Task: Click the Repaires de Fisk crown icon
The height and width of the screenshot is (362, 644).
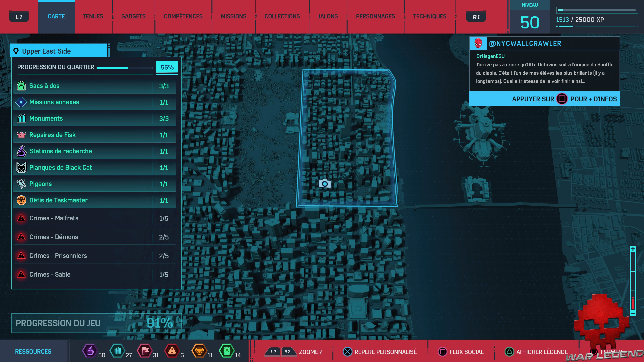Action: tap(21, 135)
